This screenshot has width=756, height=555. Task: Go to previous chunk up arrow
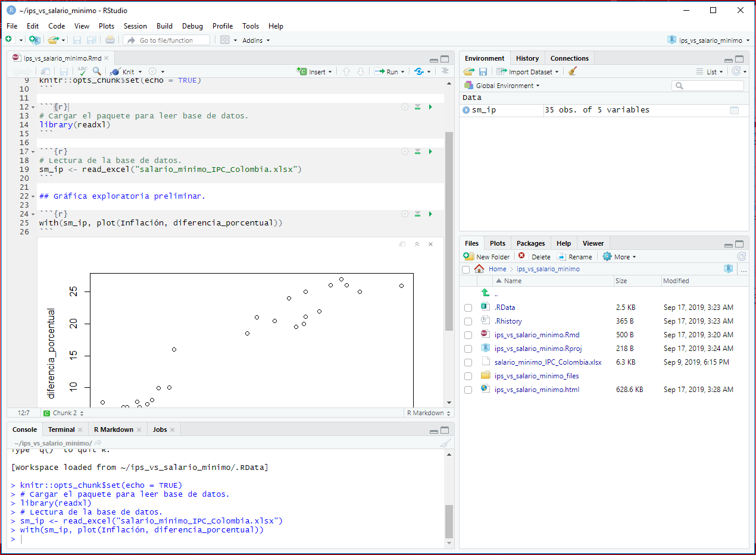[346, 71]
